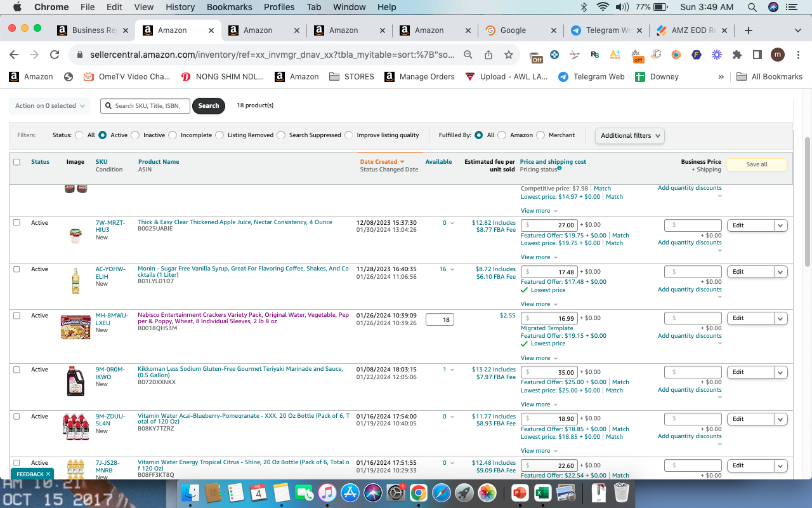Sort by the Date Created column
This screenshot has width=812, height=508.
click(x=382, y=162)
